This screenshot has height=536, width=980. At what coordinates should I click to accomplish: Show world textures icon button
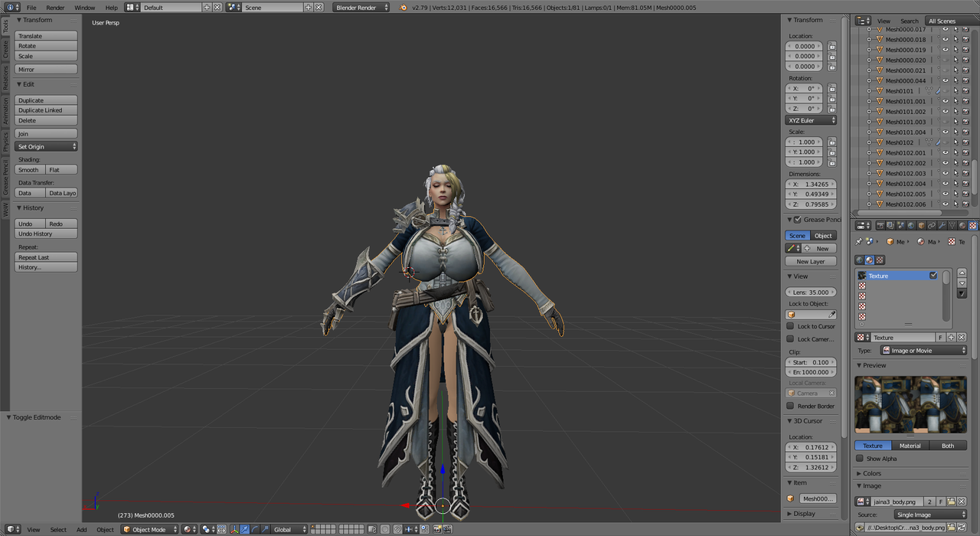(x=860, y=260)
